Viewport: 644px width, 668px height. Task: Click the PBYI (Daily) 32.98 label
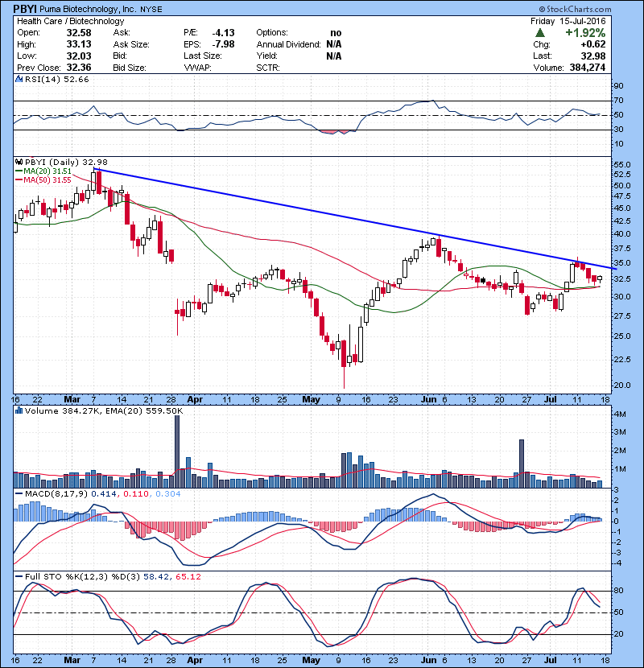point(67,163)
